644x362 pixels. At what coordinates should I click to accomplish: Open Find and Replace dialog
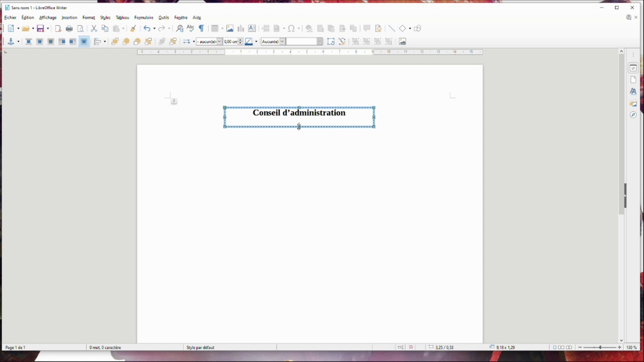pos(180,29)
